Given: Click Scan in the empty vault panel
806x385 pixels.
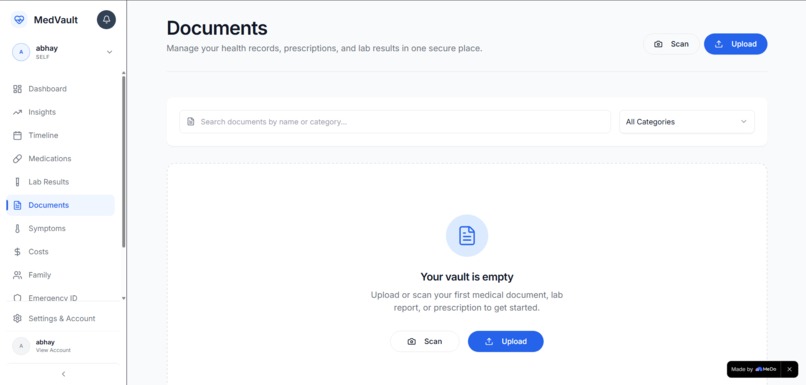Looking at the screenshot, I should point(425,341).
